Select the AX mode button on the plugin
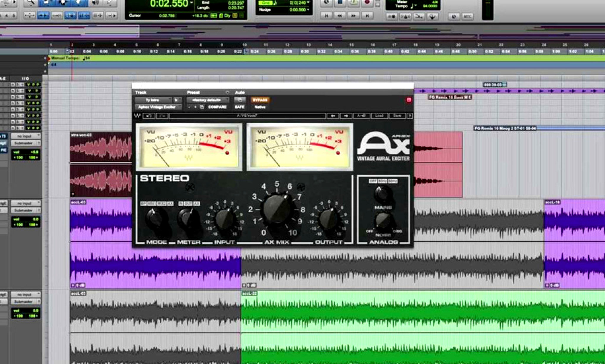 click(x=170, y=203)
